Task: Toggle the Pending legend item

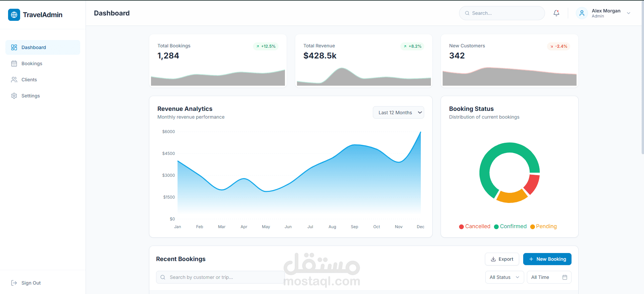Action: point(543,226)
